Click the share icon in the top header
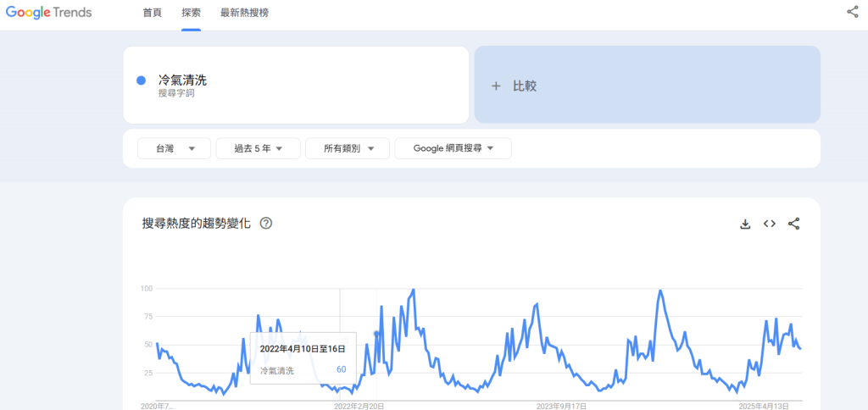868x410 pixels. coord(852,12)
